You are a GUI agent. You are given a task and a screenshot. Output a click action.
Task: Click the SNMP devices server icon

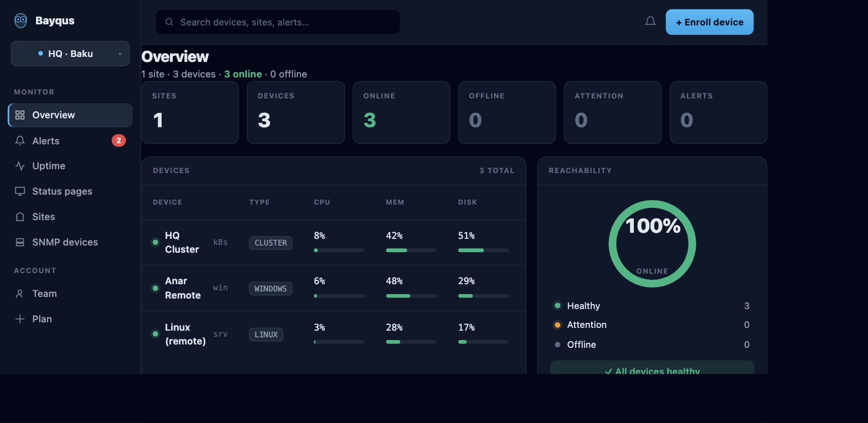[20, 242]
